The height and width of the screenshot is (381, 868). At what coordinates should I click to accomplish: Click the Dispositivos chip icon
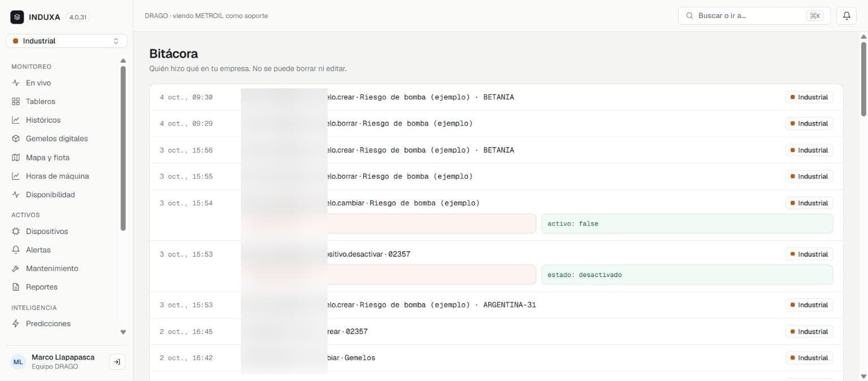(x=16, y=232)
